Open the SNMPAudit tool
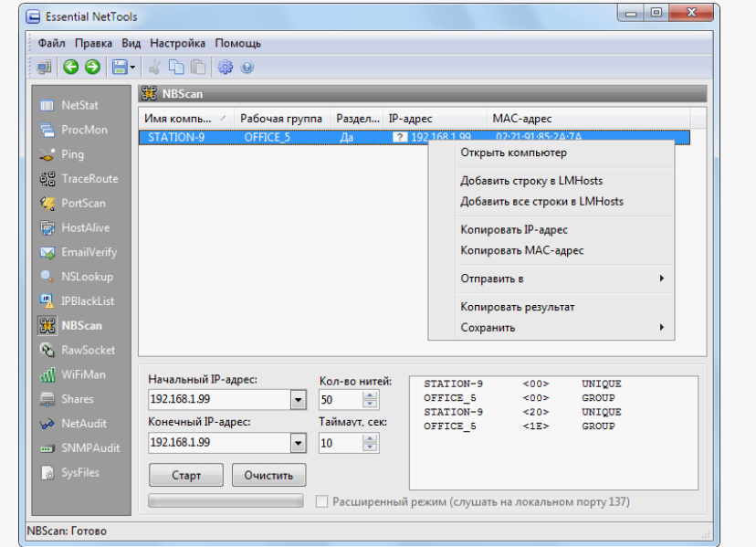Viewport: 756px width, 547px height. tap(79, 448)
